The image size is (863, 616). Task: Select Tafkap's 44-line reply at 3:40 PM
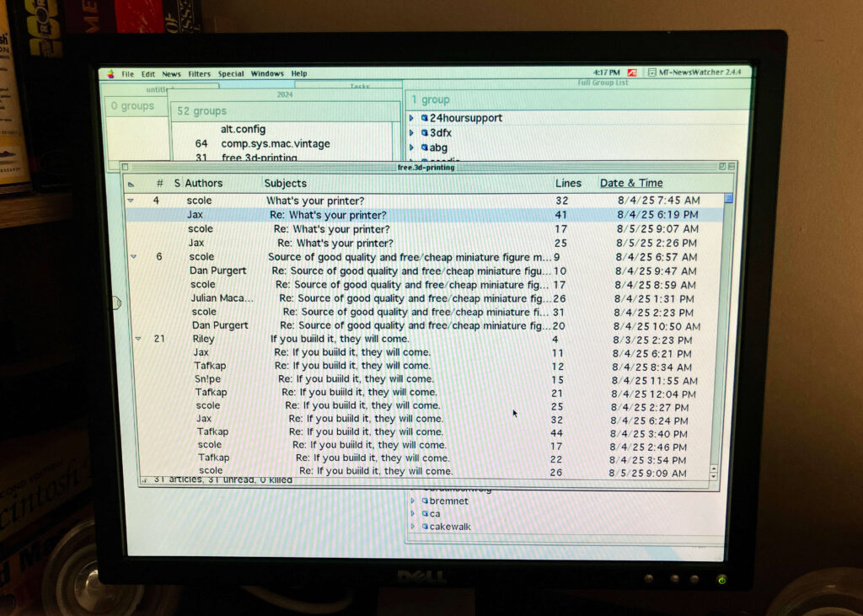tap(425, 432)
